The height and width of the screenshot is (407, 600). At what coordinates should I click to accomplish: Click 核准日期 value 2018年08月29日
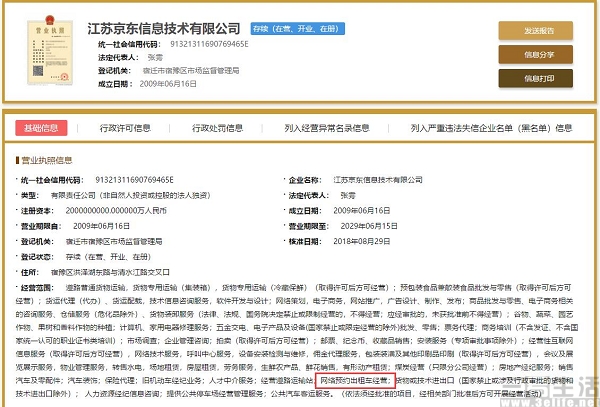click(x=362, y=241)
